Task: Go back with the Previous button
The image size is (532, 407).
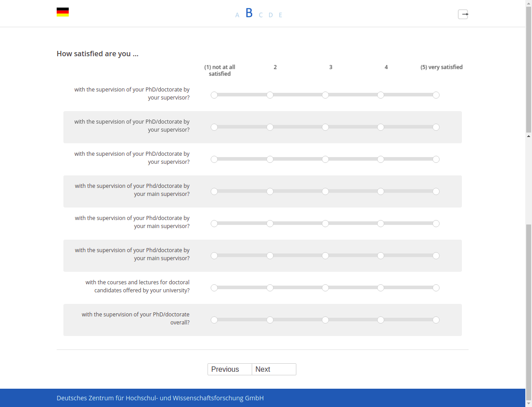Action: (230, 370)
